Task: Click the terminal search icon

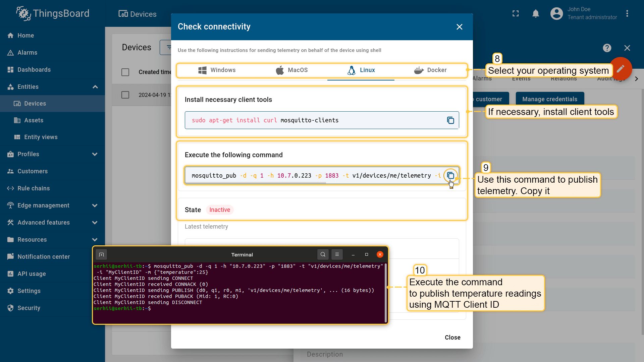Action: (x=323, y=255)
